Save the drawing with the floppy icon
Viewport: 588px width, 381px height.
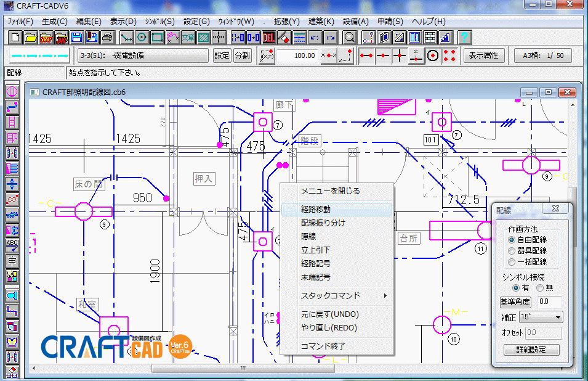click(x=77, y=38)
